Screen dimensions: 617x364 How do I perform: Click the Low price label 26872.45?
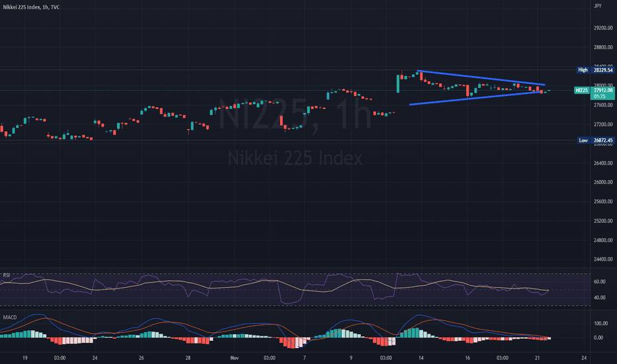(603, 140)
